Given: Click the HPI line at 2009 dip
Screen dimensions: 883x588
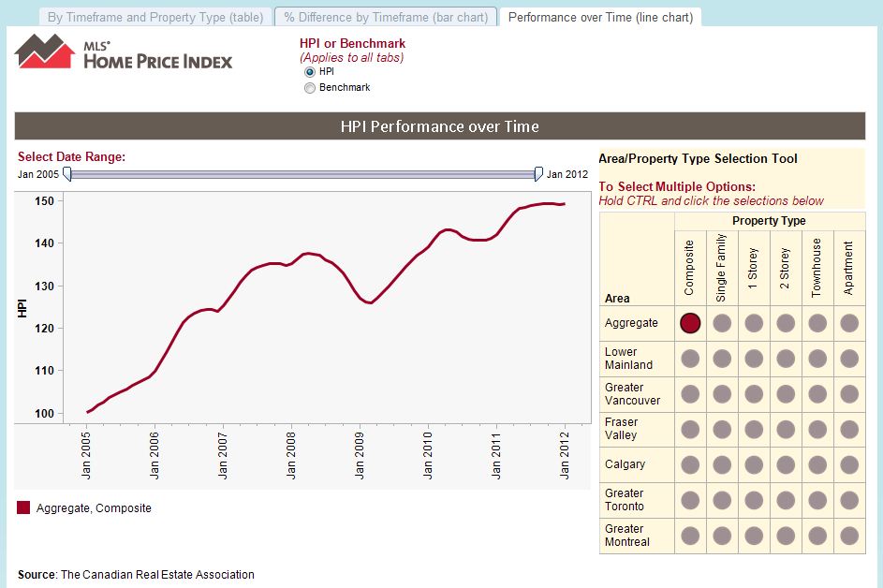Looking at the screenshot, I should pos(371,302).
